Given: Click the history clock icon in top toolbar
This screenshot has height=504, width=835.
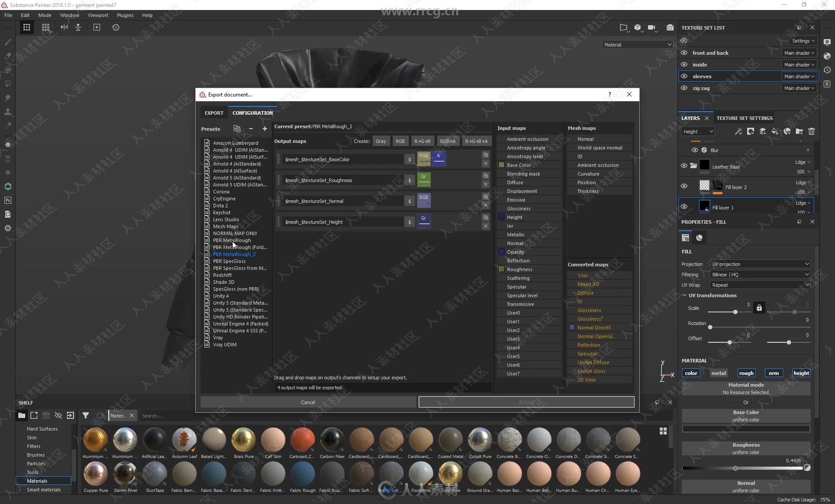Looking at the screenshot, I should coord(116,27).
